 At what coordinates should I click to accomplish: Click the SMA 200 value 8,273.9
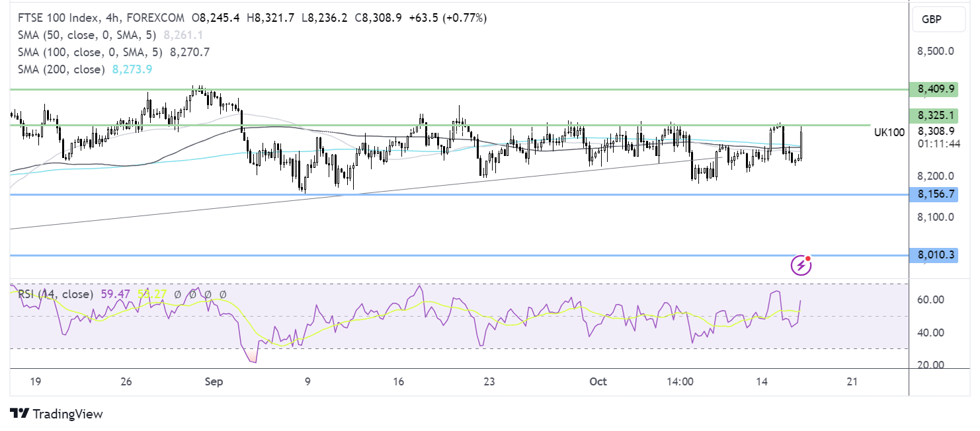[133, 69]
